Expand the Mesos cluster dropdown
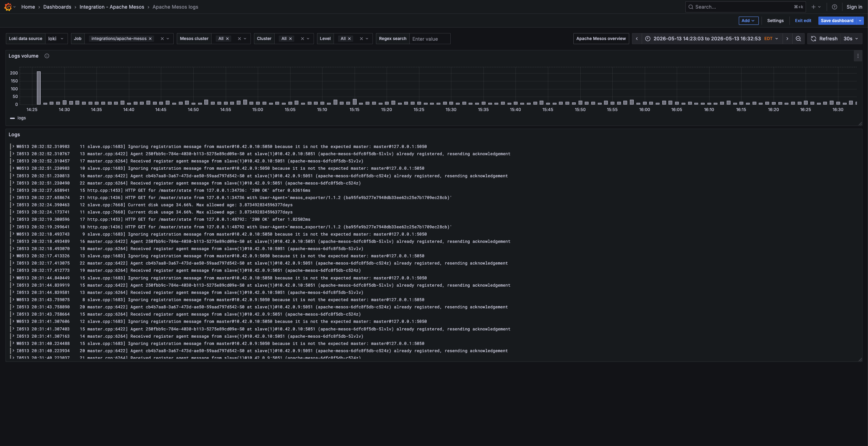 click(x=245, y=39)
